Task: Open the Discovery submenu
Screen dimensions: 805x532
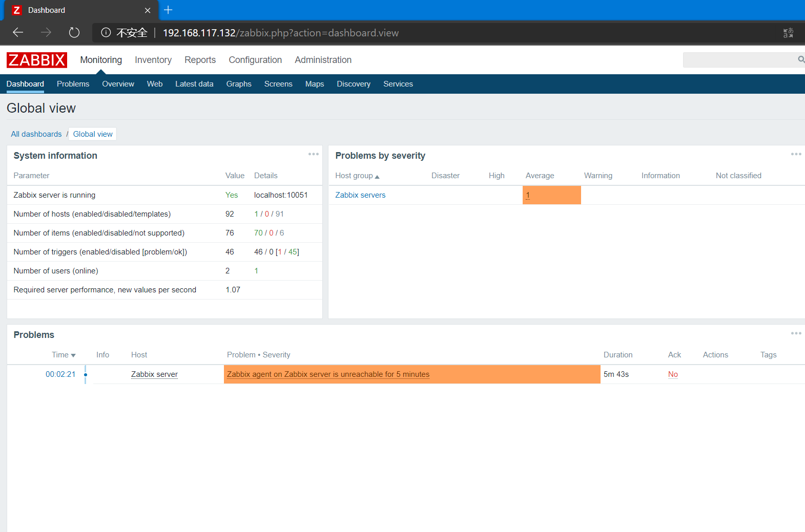Action: pos(354,84)
